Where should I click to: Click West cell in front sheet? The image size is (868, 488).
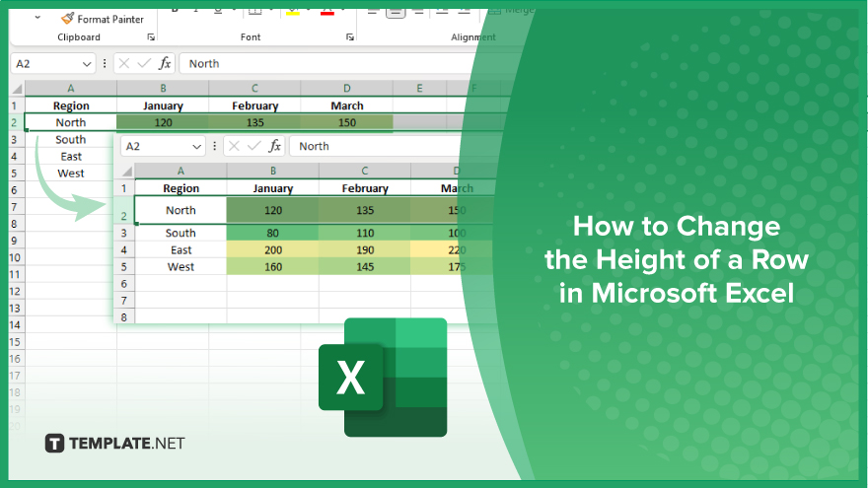[181, 267]
